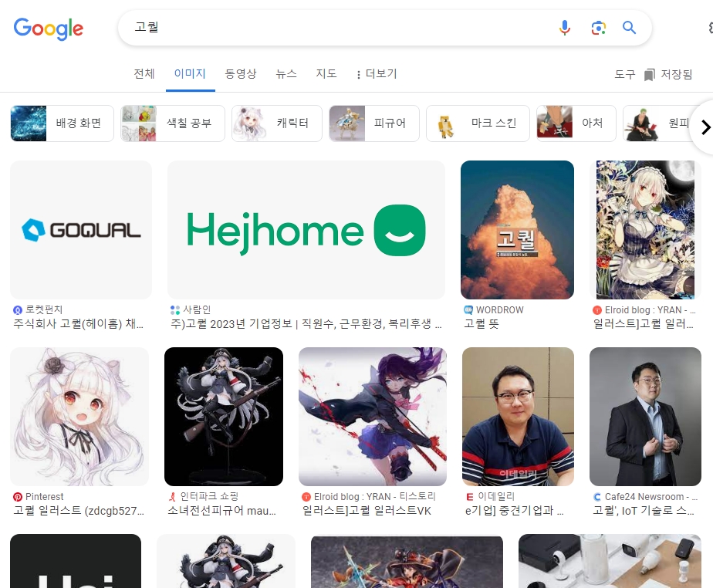Open the 고퀄 뜻 link
The height and width of the screenshot is (588, 713).
click(x=481, y=324)
